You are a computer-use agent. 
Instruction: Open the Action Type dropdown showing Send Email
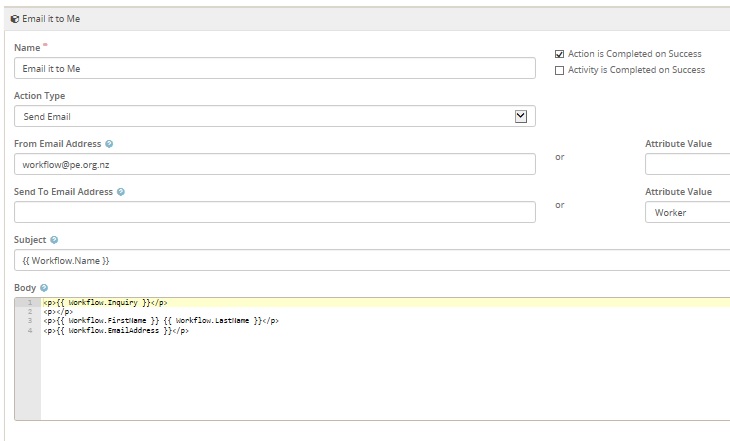pos(275,117)
